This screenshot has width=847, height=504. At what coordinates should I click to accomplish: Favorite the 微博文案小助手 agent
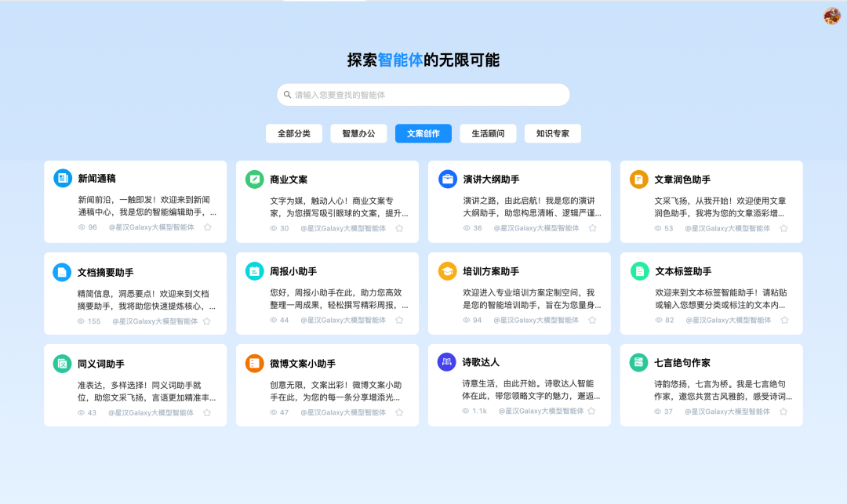click(399, 412)
